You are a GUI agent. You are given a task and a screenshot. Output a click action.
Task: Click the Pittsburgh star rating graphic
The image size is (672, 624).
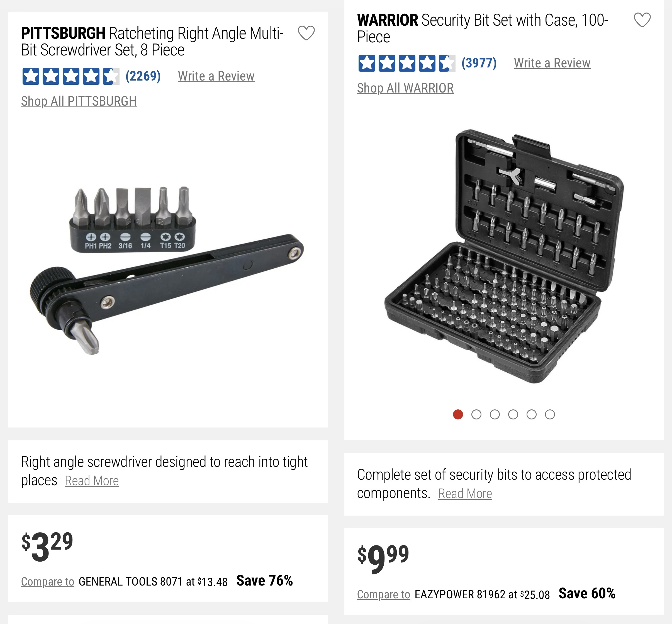tap(70, 76)
